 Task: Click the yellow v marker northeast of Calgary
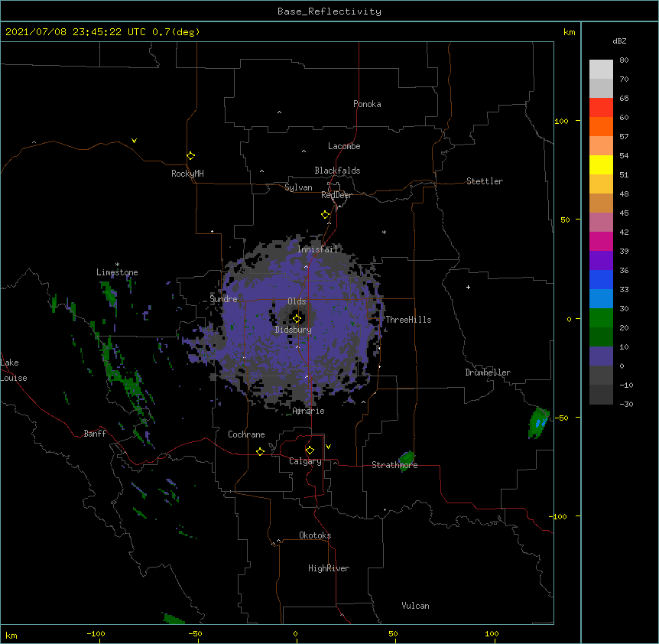click(x=328, y=447)
